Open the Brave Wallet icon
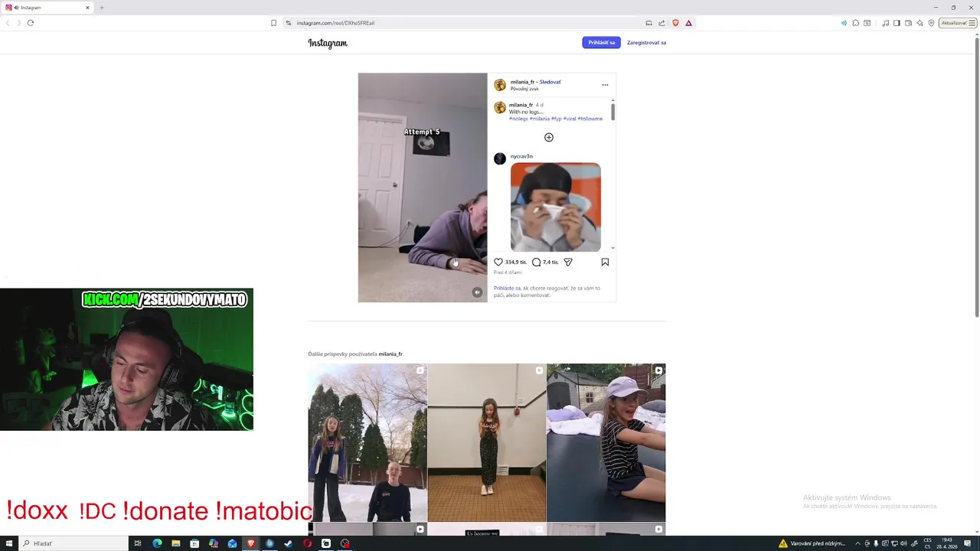 (908, 23)
